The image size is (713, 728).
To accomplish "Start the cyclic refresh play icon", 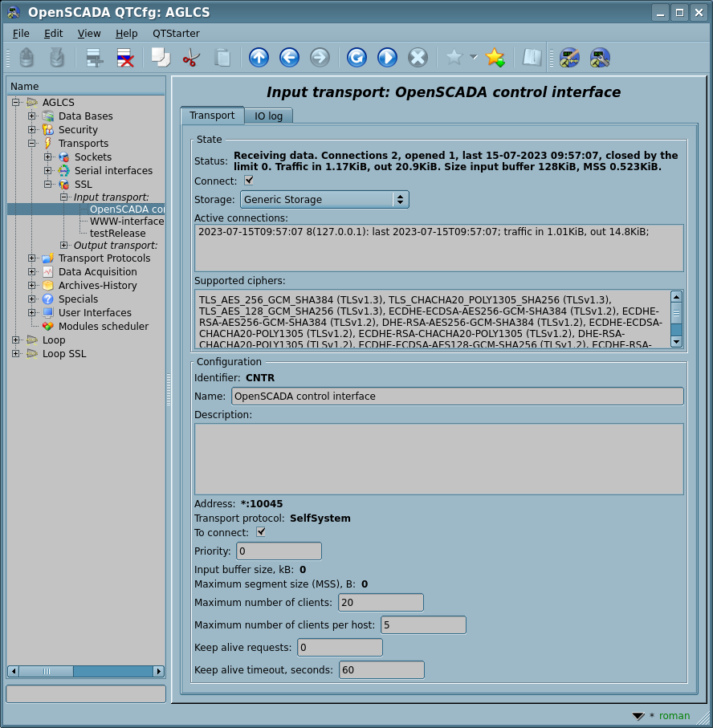I will (387, 58).
